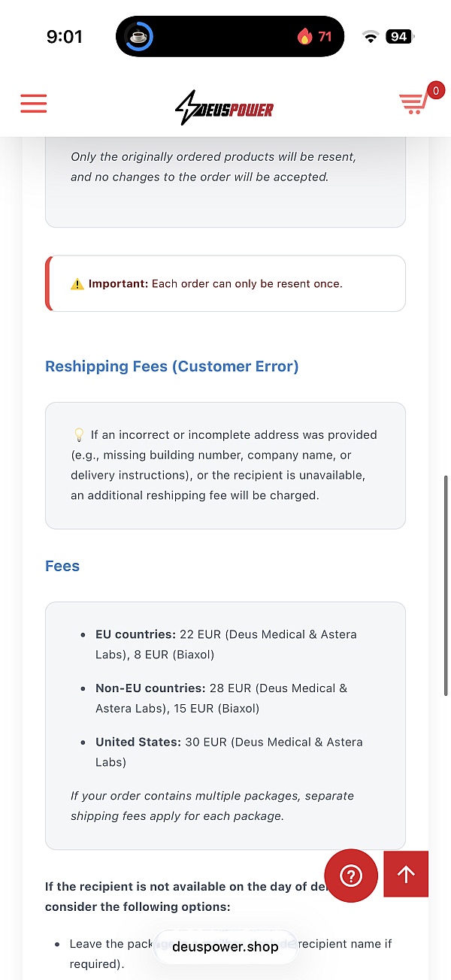The width and height of the screenshot is (451, 980).
Task: Tap the EU countries fee item
Action: tap(226, 644)
